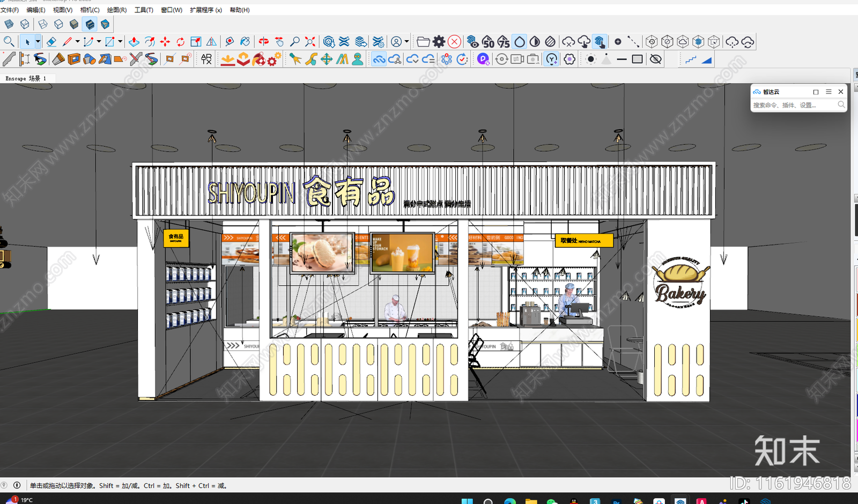Activate the Orbit tool
The width and height of the screenshot is (858, 504).
[263, 41]
